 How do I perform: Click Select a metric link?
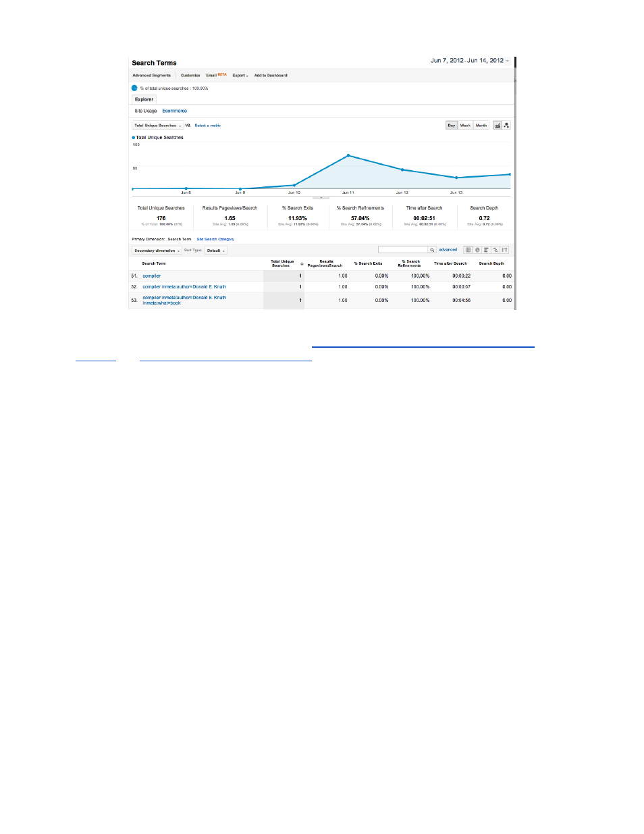point(207,126)
